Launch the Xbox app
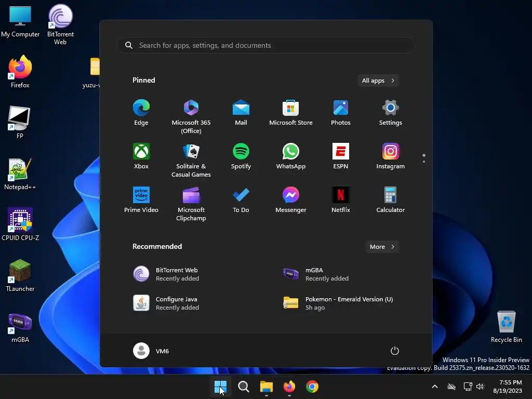This screenshot has width=532, height=399. tap(141, 156)
